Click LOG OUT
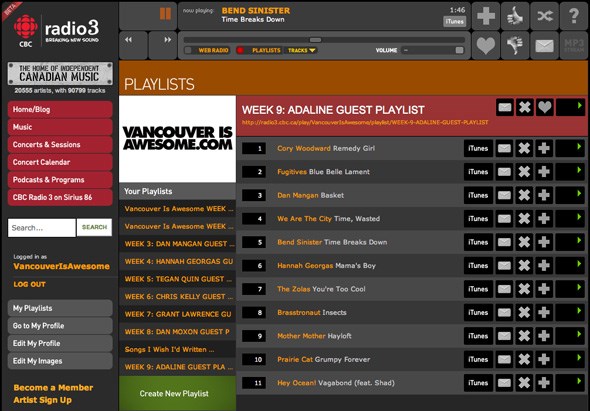590x411 pixels. tap(29, 285)
